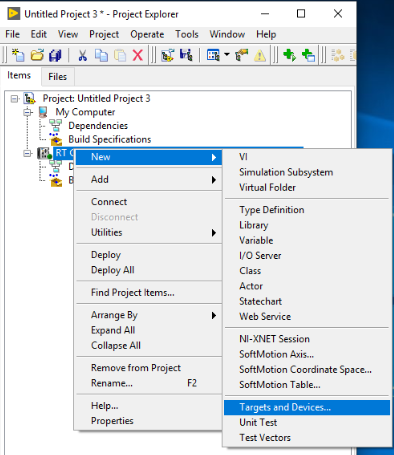Click the RT CompactRIO target chassis icon
The width and height of the screenshot is (394, 455).
pos(44,153)
